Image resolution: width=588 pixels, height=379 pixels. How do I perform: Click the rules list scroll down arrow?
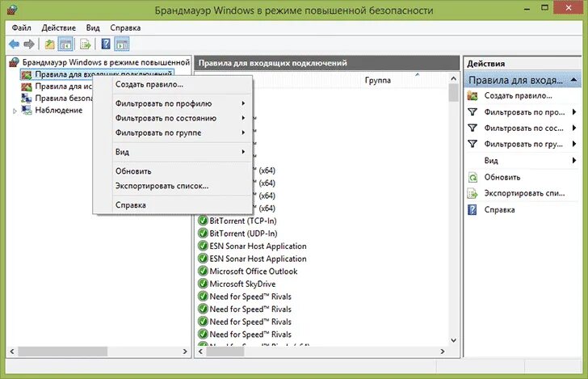[453, 340]
